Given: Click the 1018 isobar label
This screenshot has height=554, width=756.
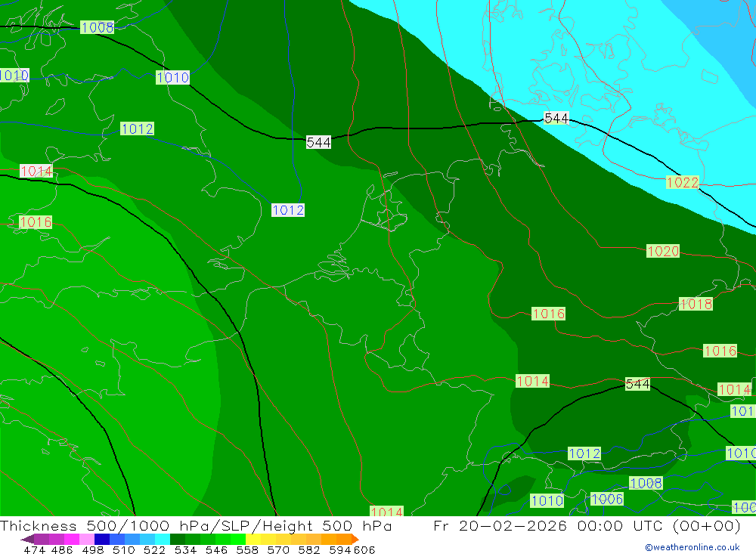Looking at the screenshot, I should coord(696,305).
